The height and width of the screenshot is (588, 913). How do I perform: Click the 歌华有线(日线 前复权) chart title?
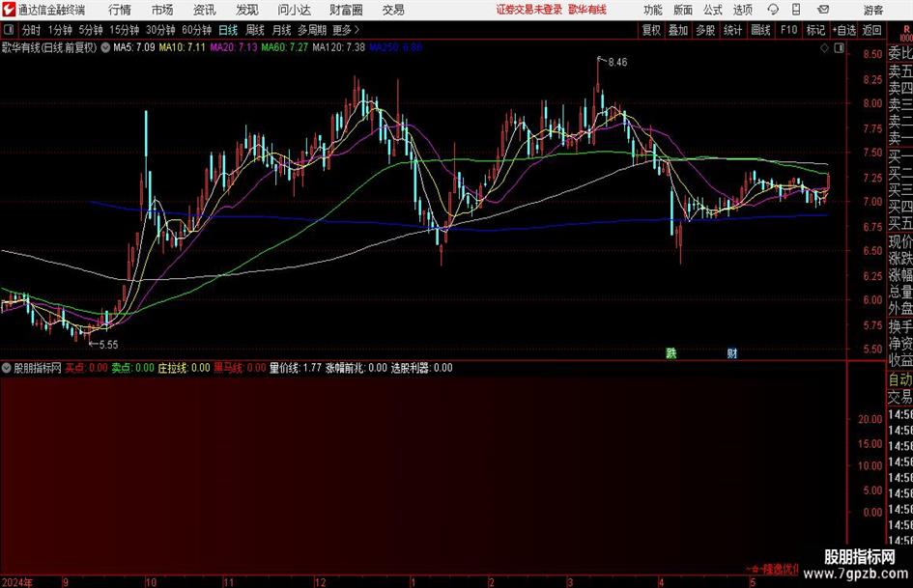49,47
